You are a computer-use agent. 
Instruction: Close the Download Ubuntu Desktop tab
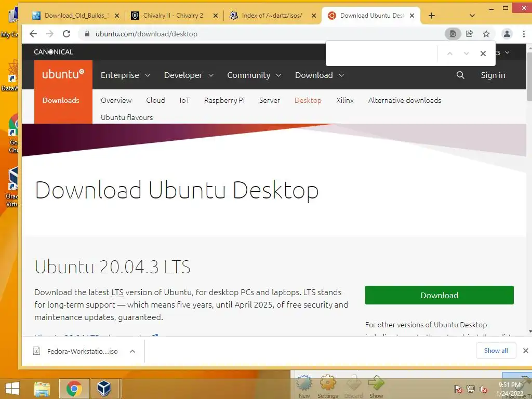pos(412,16)
